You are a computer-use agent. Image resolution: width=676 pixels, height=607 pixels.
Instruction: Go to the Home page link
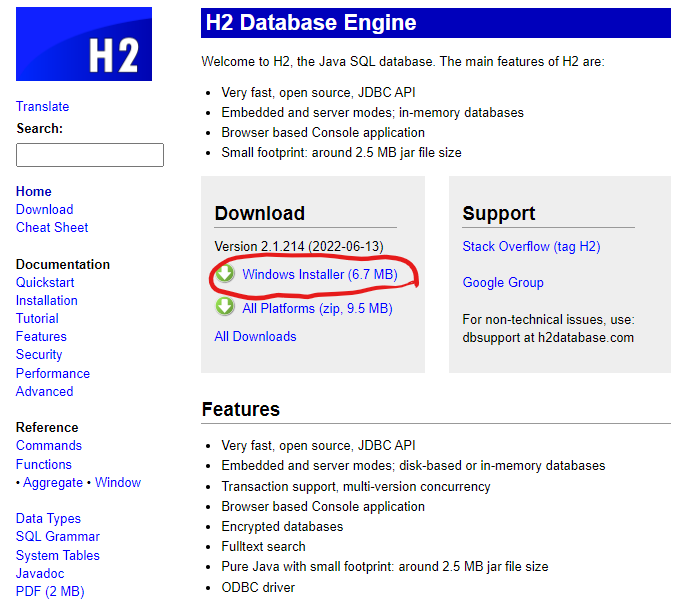(x=34, y=191)
